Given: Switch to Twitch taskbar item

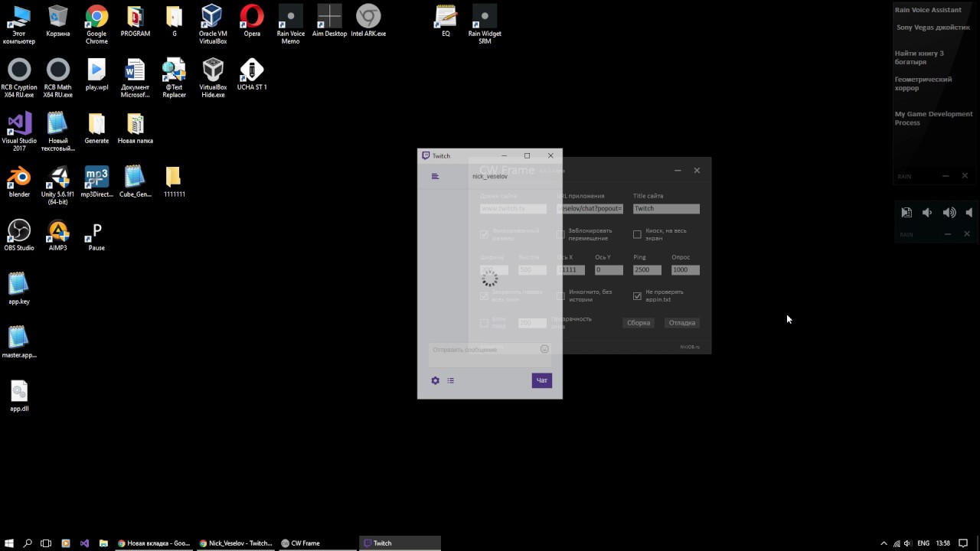Looking at the screenshot, I should coord(400,543).
